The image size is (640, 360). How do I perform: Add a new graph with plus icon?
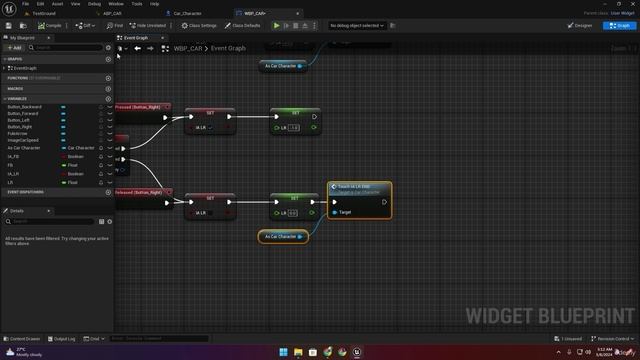[x=108, y=59]
